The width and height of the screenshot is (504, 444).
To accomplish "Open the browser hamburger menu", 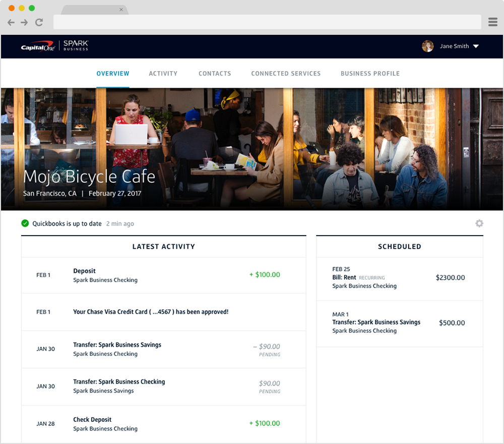I will pos(493,22).
